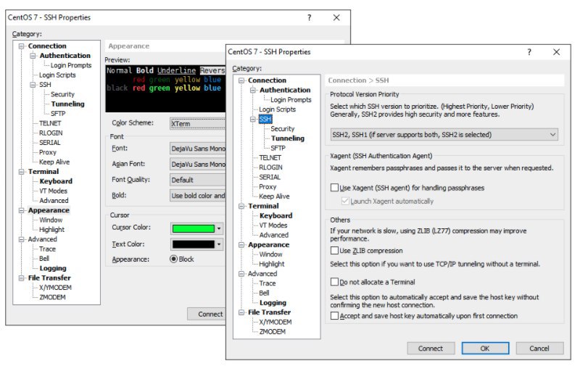The image size is (588, 374).
Task: Click Connect button in front window
Action: (x=431, y=348)
